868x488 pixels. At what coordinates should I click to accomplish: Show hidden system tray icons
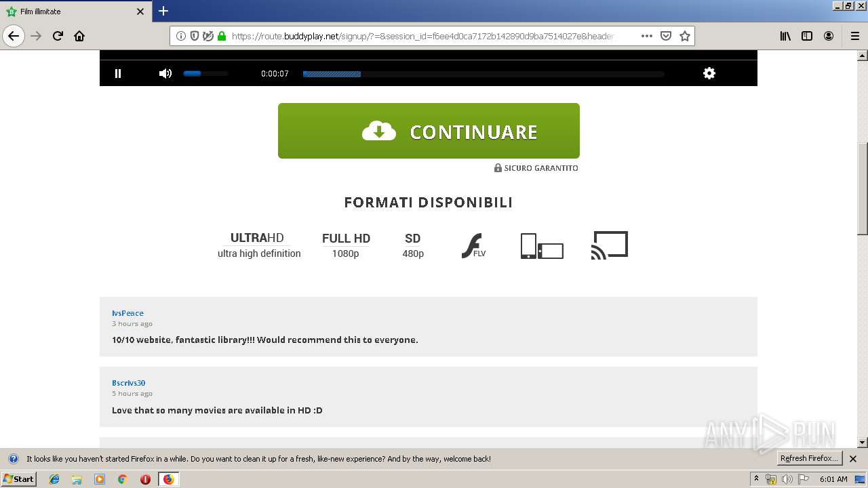(x=756, y=479)
